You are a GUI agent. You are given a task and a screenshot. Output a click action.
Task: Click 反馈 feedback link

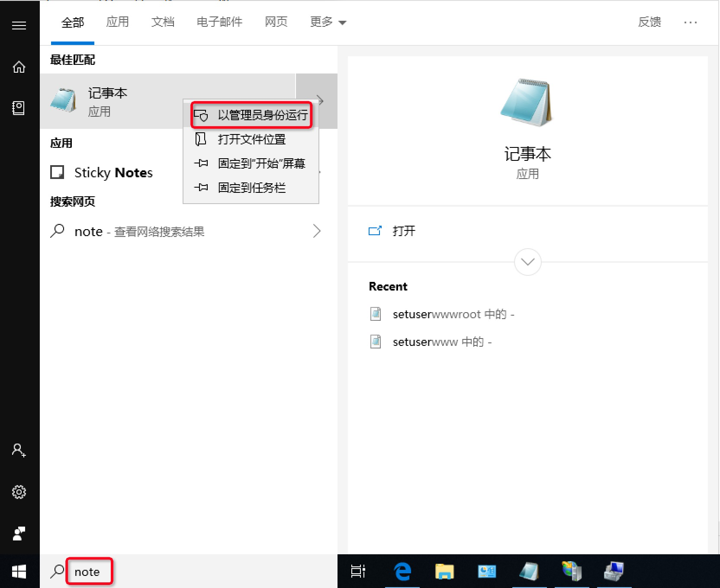[x=649, y=22]
